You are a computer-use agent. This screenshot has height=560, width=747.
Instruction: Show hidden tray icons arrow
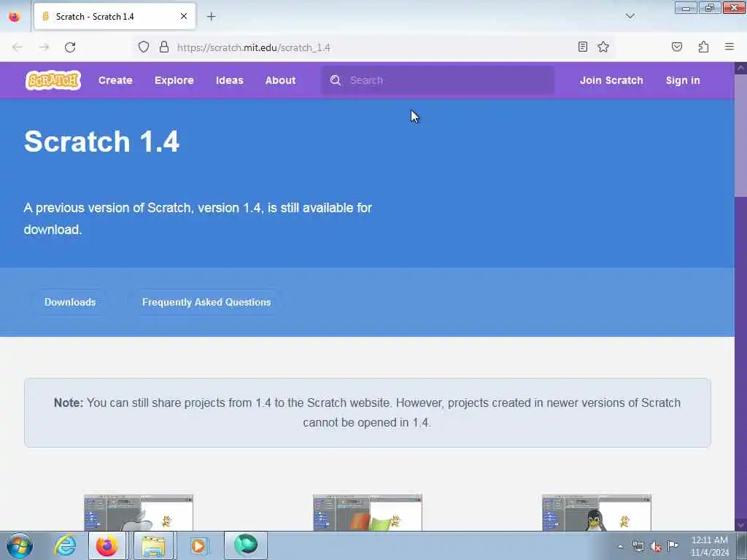pyautogui.click(x=620, y=546)
